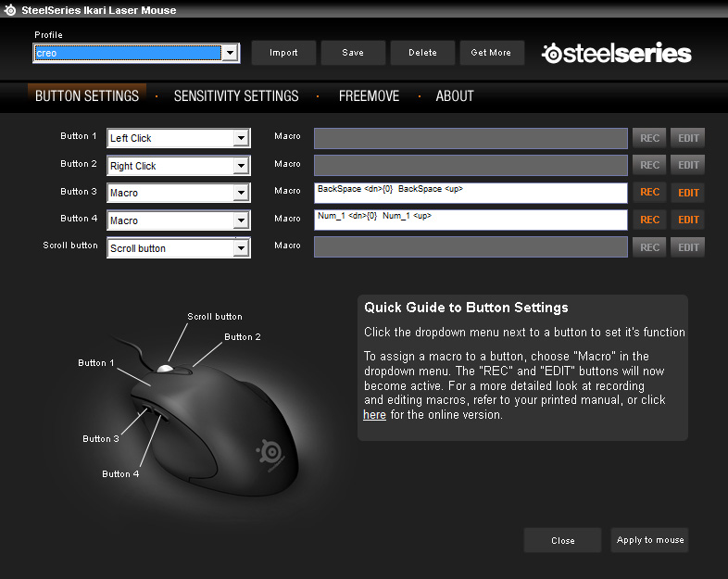728x579 pixels.
Task: Edit the Button 3 BackSpace macro
Action: pyautogui.click(x=688, y=192)
